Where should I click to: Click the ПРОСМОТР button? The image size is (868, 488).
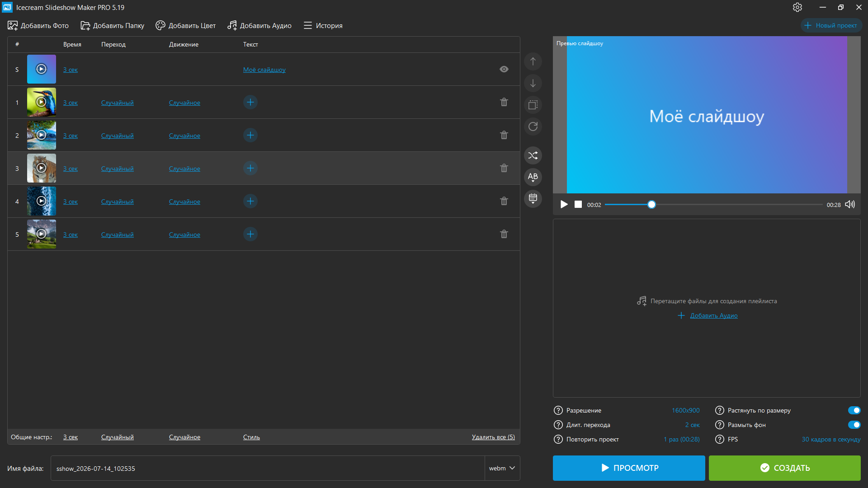tap(629, 468)
